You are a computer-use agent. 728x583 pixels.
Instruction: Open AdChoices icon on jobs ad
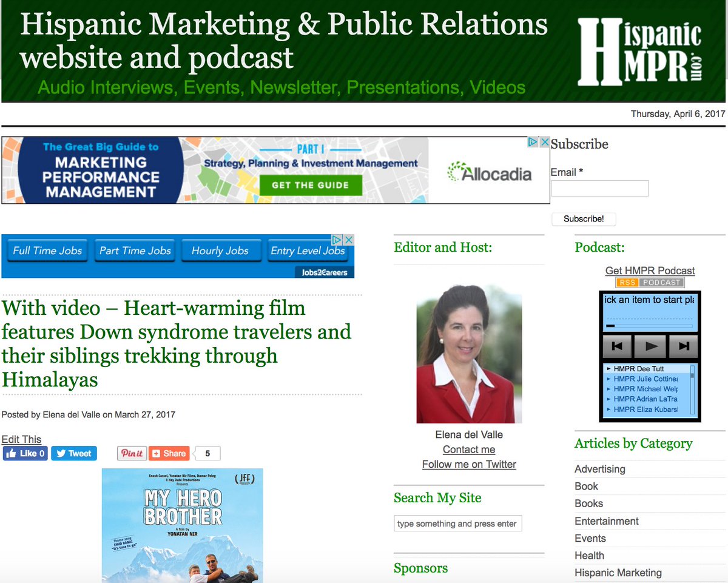click(338, 240)
